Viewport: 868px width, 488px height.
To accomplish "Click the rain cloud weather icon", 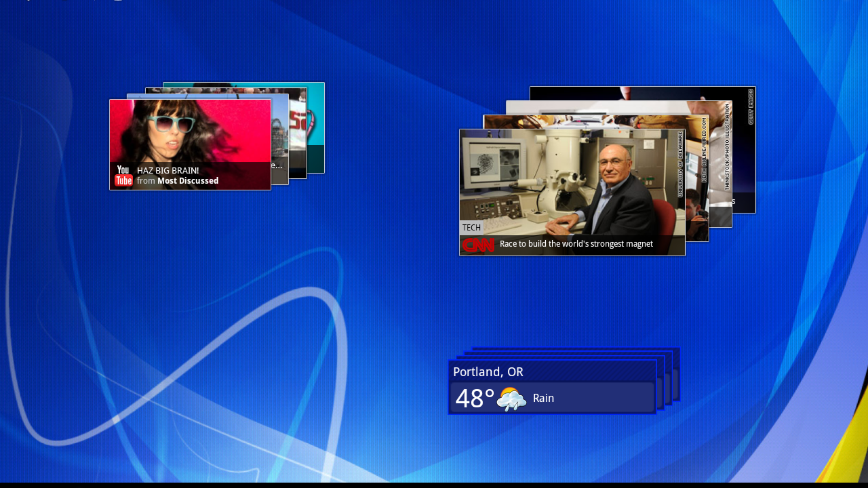I will (511, 399).
